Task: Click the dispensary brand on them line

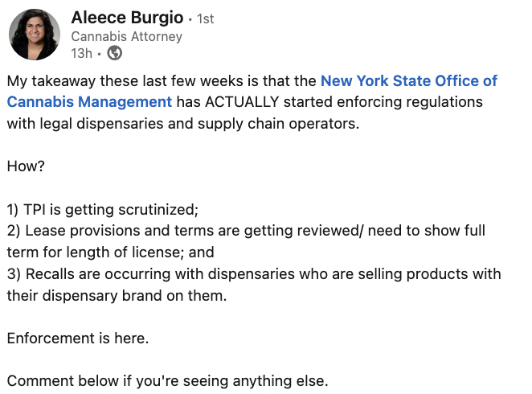Action: 116,294
